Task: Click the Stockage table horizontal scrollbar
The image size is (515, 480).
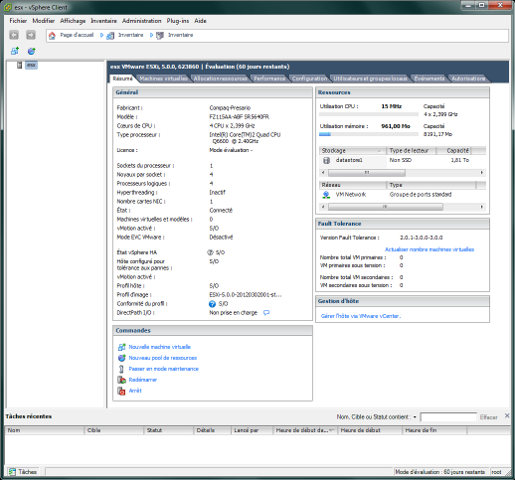Action: pos(367,173)
